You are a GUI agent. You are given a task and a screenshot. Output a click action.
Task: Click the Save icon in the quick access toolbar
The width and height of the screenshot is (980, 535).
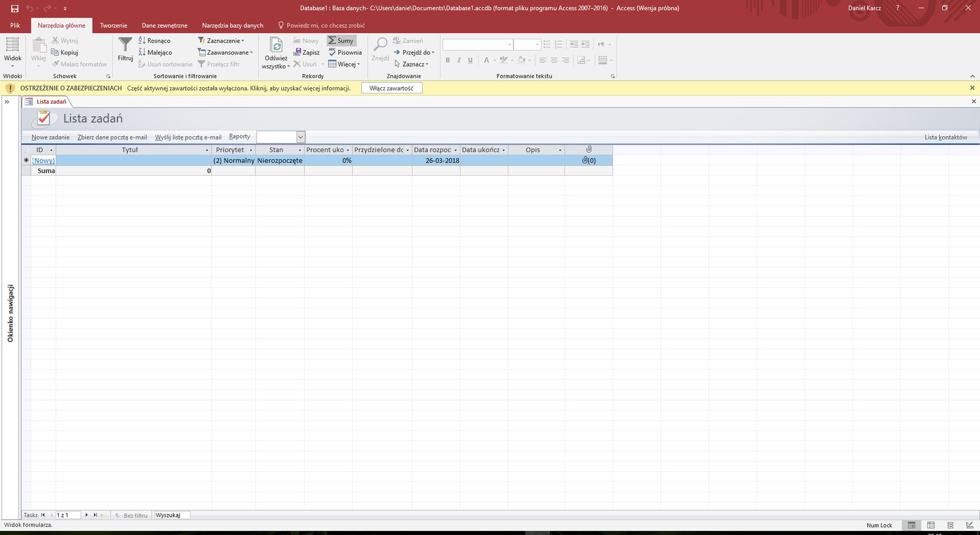[x=15, y=9]
